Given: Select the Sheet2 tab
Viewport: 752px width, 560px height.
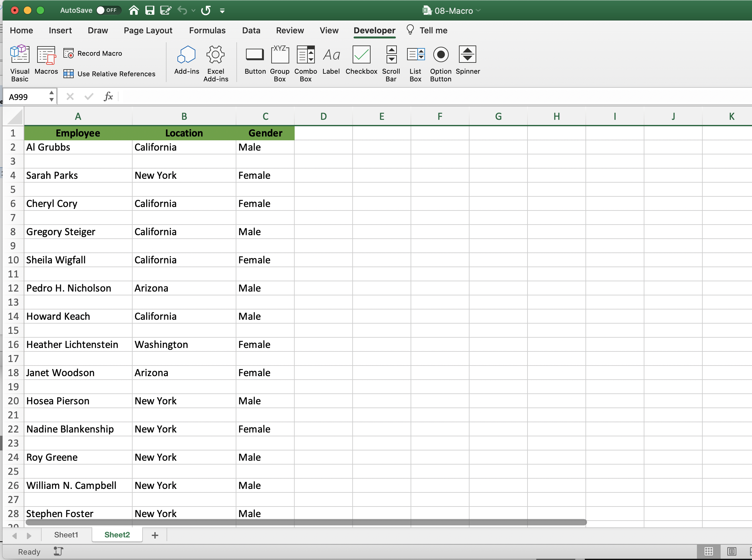Looking at the screenshot, I should pyautogui.click(x=117, y=535).
